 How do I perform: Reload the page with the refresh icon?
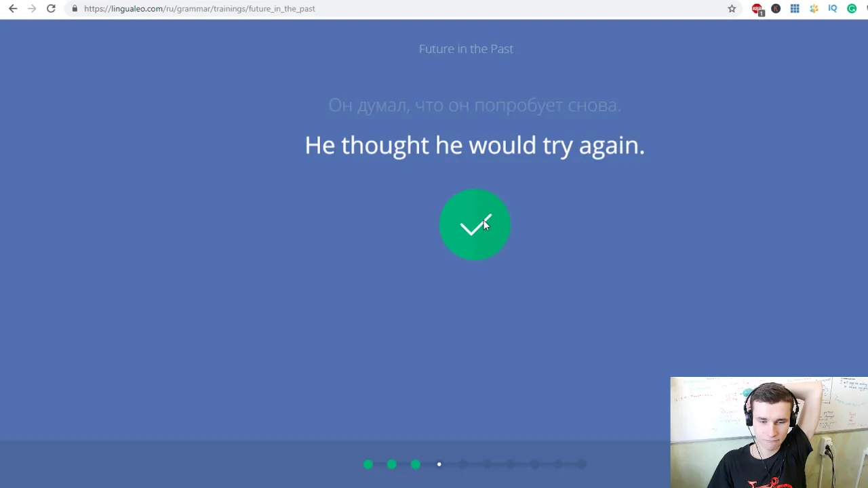tap(51, 9)
